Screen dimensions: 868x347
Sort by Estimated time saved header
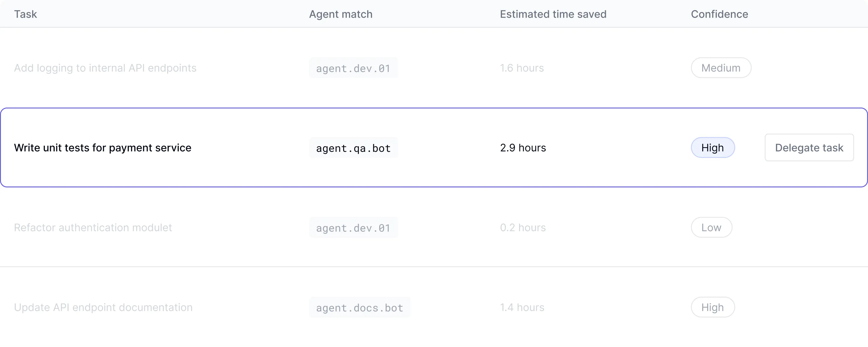(553, 14)
